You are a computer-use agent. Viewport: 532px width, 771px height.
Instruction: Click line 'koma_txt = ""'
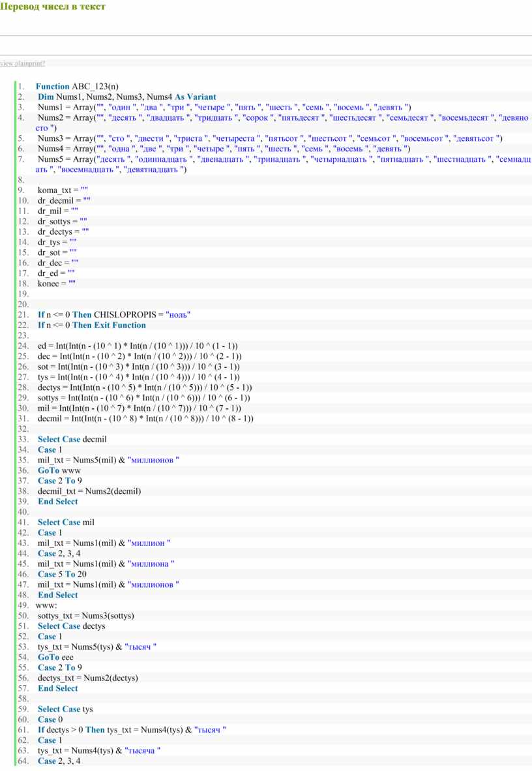coord(63,190)
